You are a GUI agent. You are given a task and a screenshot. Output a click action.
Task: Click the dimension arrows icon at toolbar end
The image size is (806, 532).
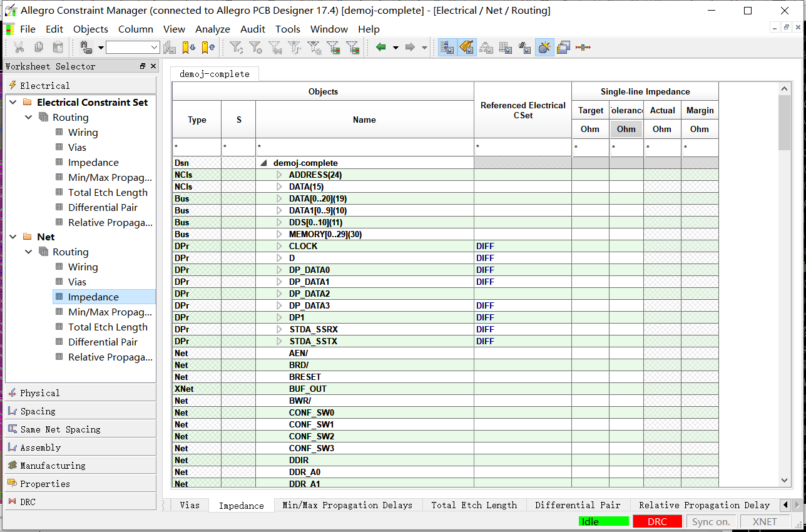point(583,47)
